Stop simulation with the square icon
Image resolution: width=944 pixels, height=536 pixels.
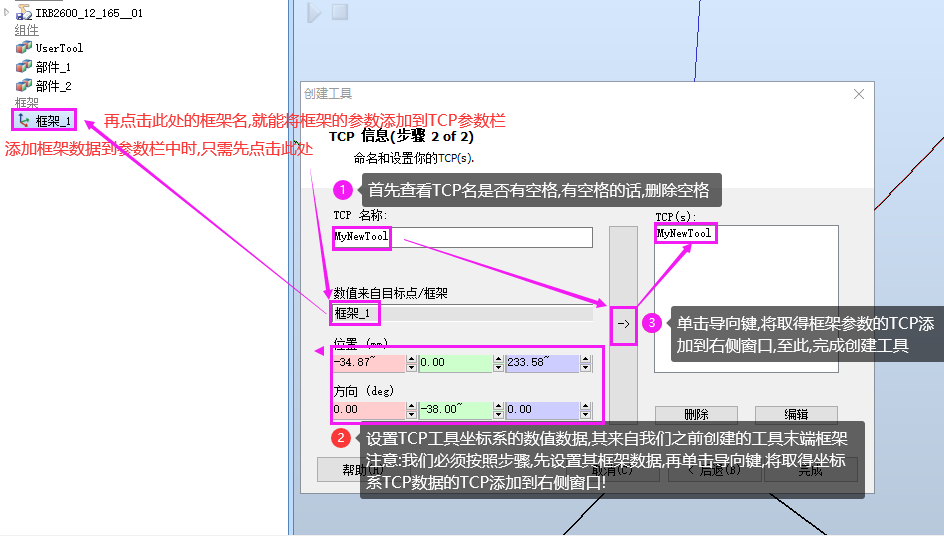[x=340, y=12]
